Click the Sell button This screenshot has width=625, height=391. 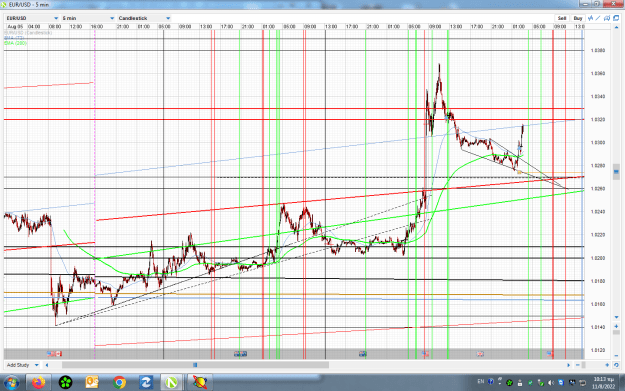pyautogui.click(x=562, y=18)
